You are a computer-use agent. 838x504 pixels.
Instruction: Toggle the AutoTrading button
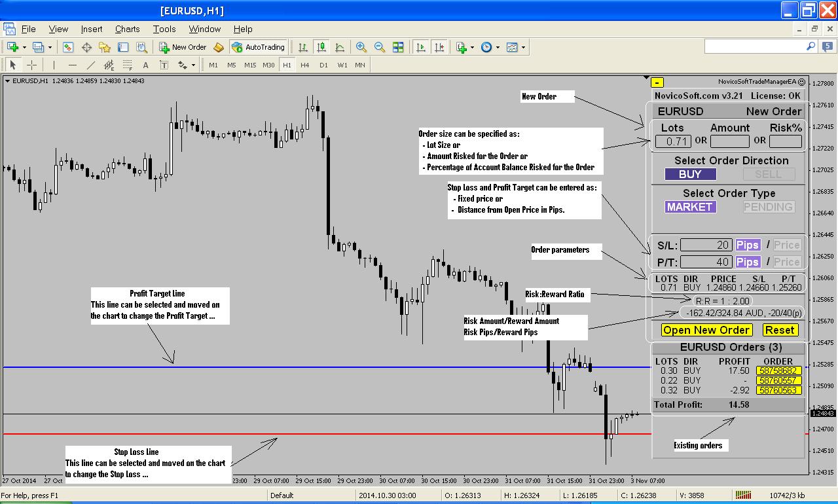click(258, 47)
